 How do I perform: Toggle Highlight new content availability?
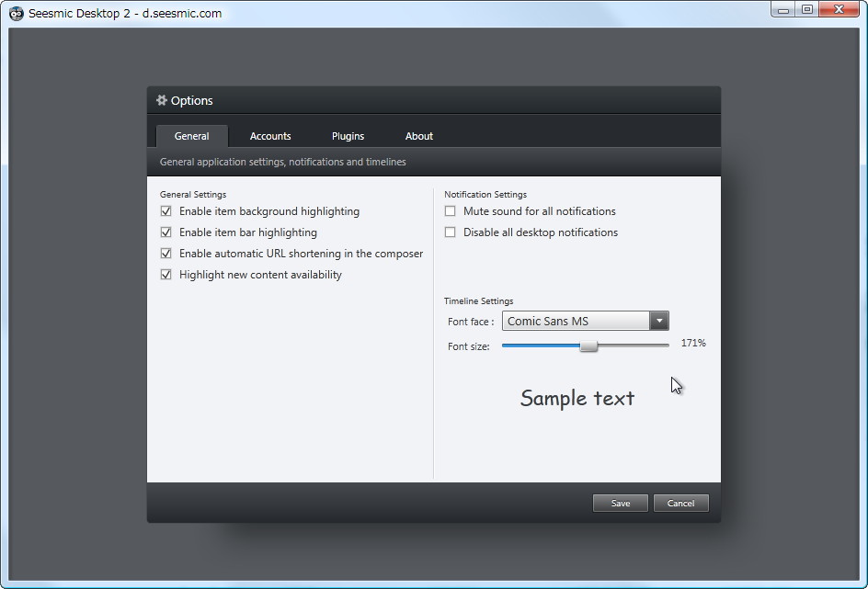point(166,275)
